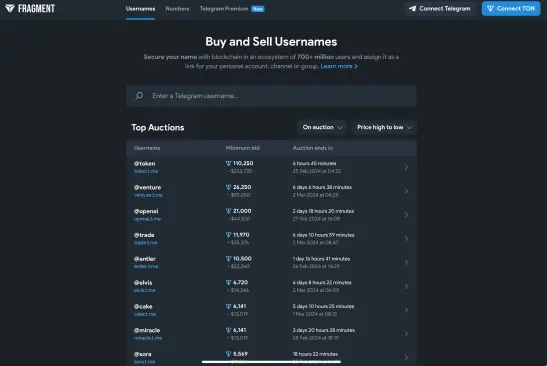Select the @elvis username text
Screen dimensions: 547x366
(143, 283)
